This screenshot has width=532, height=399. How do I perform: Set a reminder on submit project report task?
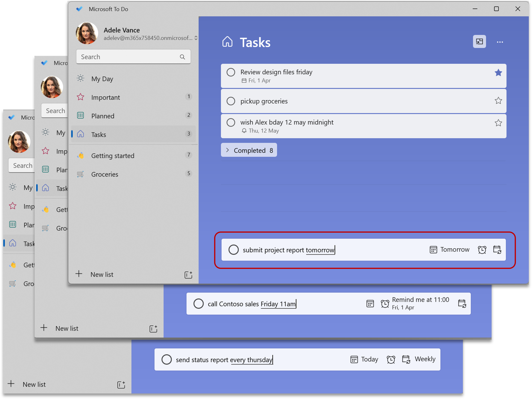[482, 250]
